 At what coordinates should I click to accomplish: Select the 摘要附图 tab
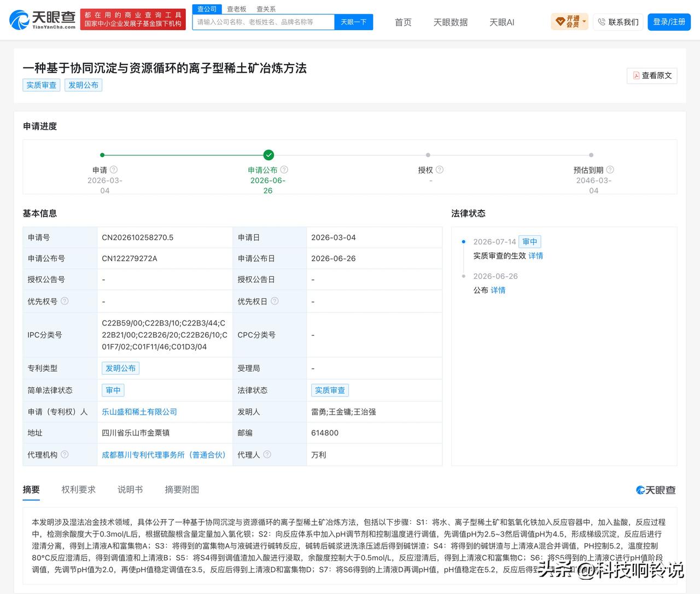pos(182,490)
